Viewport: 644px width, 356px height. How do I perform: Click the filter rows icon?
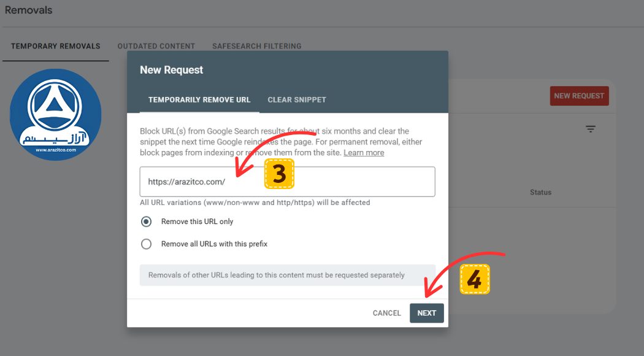590,129
